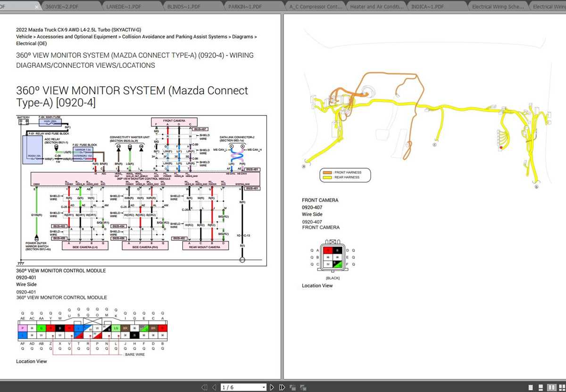The image size is (566, 392).
Task: Click the 2022 Mazda Truck CX-9 title line
Action: (x=79, y=29)
